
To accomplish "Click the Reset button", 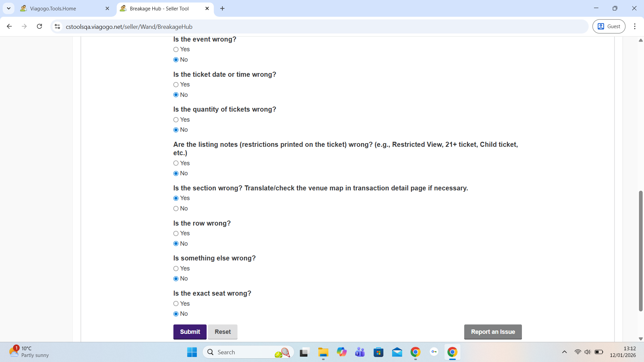I will point(223,332).
